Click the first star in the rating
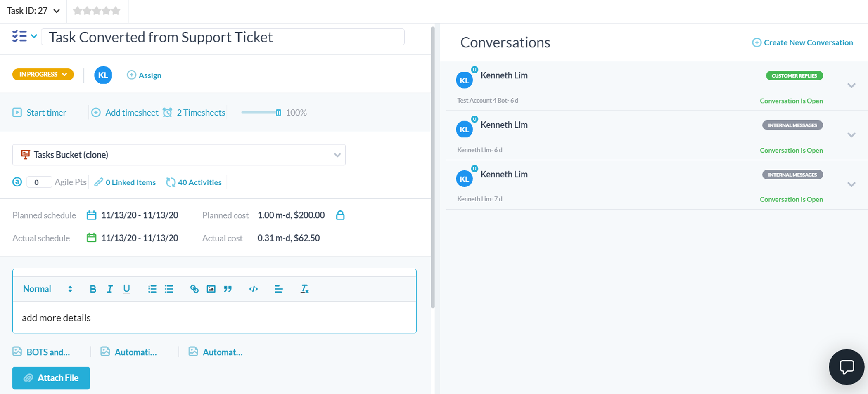868x394 pixels. 77,11
